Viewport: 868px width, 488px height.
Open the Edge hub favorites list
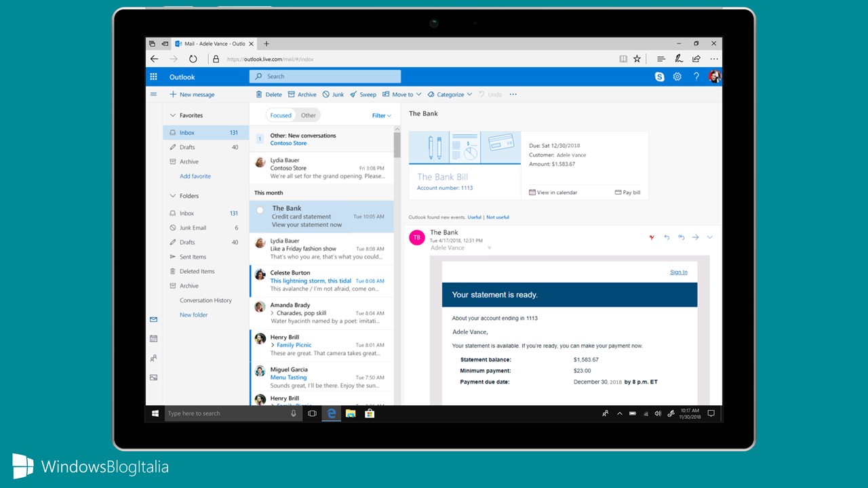(x=661, y=59)
